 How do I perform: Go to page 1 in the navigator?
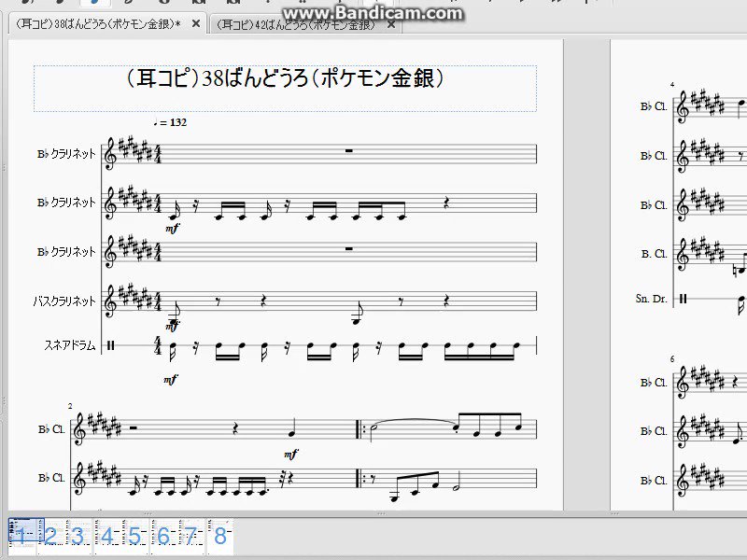[21, 536]
